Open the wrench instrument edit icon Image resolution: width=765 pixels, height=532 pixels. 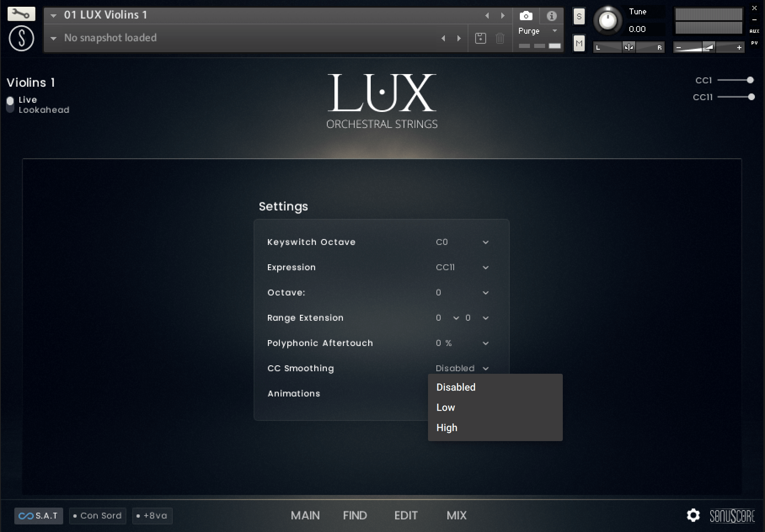point(21,14)
